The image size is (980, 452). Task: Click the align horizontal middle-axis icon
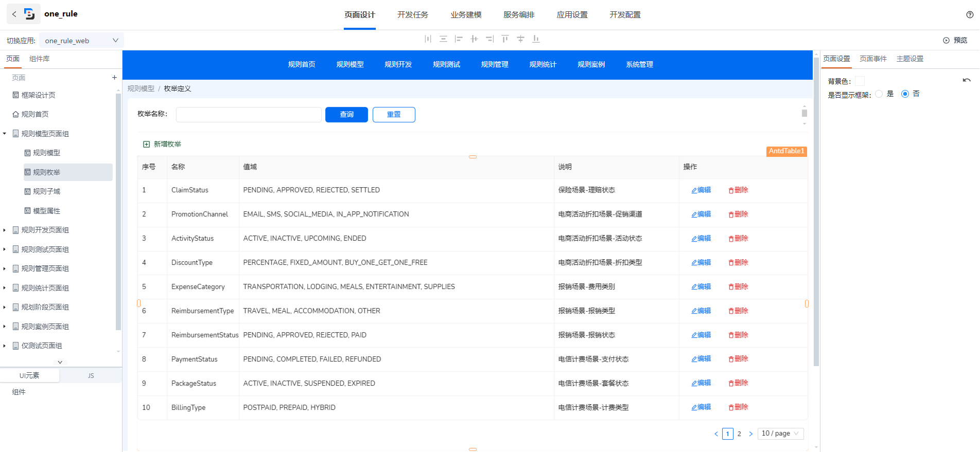520,39
